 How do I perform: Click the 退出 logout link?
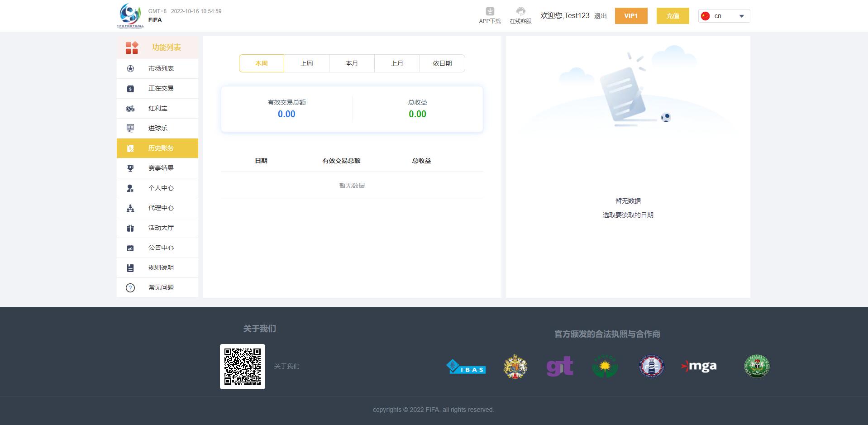(600, 16)
